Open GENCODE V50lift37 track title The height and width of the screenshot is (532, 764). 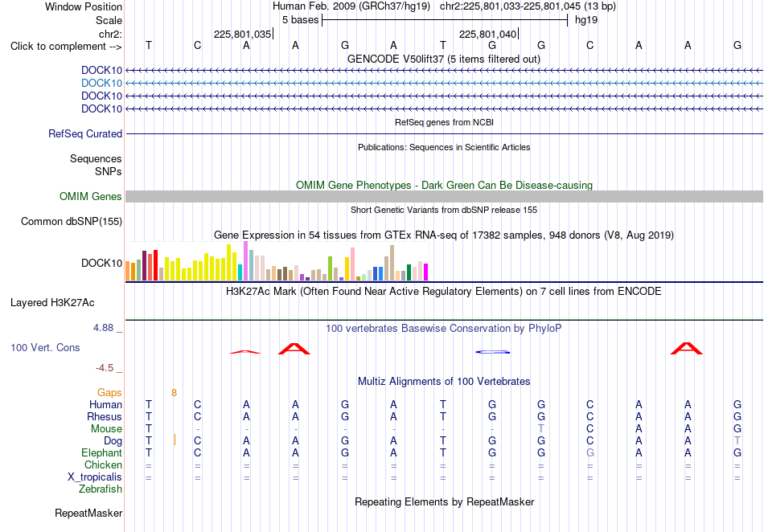[x=443, y=59]
